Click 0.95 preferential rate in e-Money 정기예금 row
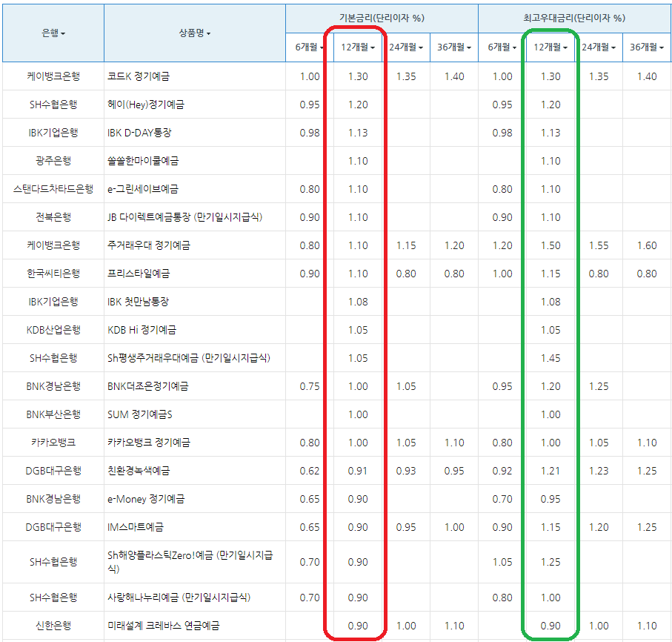 (550, 499)
